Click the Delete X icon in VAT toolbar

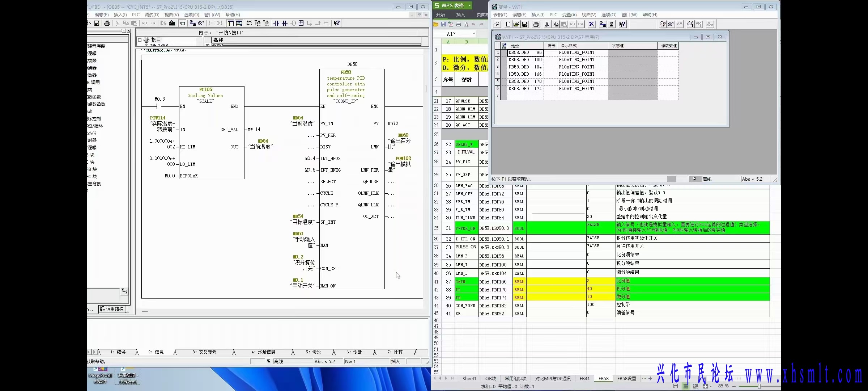point(591,24)
